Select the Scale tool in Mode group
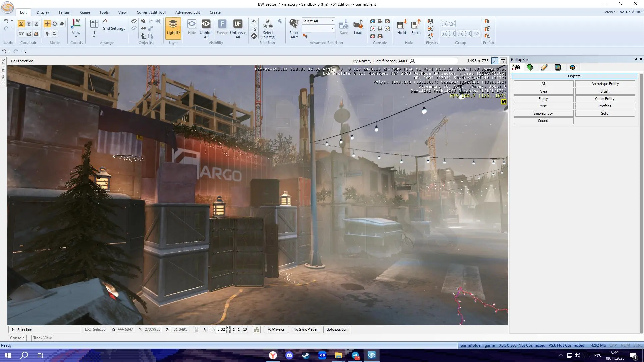 62,24
